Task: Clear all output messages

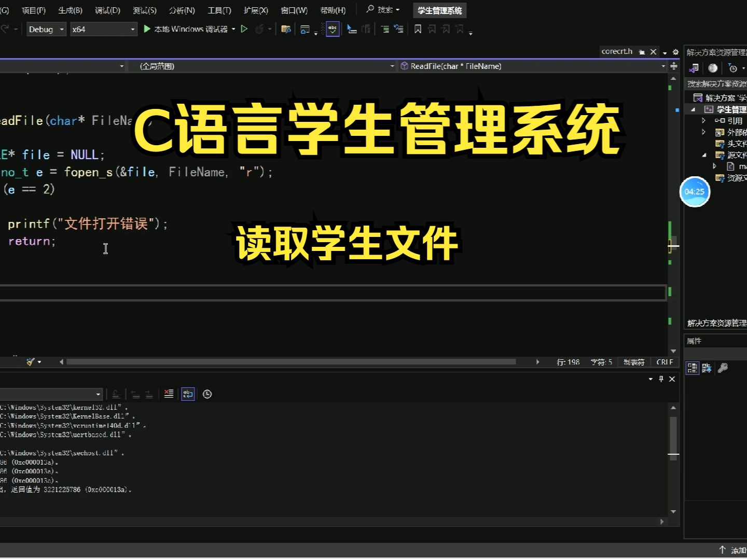Action: [169, 394]
